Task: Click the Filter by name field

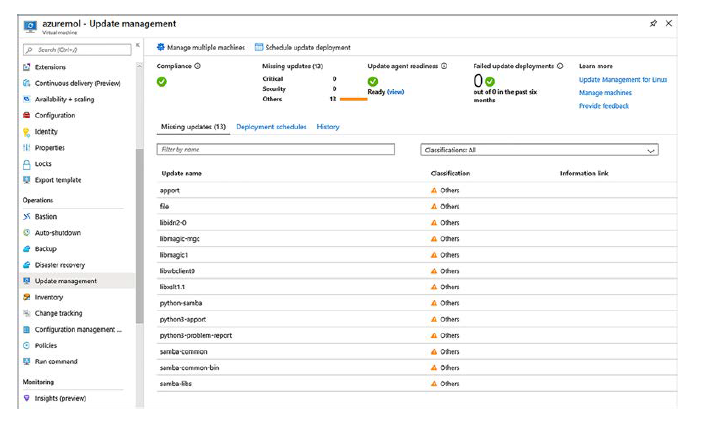Action: tap(275, 150)
